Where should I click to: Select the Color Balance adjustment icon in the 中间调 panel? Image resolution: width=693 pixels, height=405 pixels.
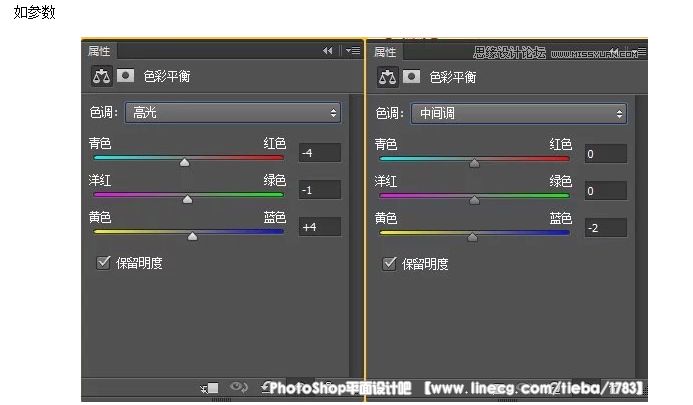387,77
